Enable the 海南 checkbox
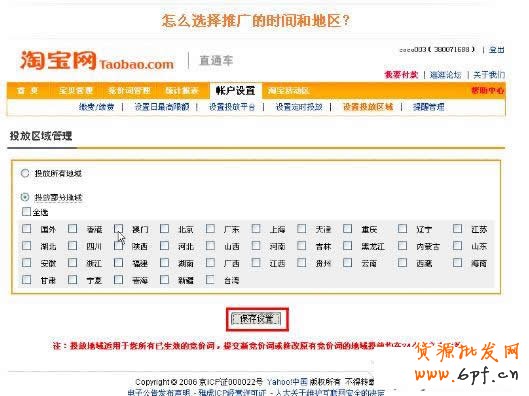This screenshot has width=529, height=396. pyautogui.click(x=457, y=262)
